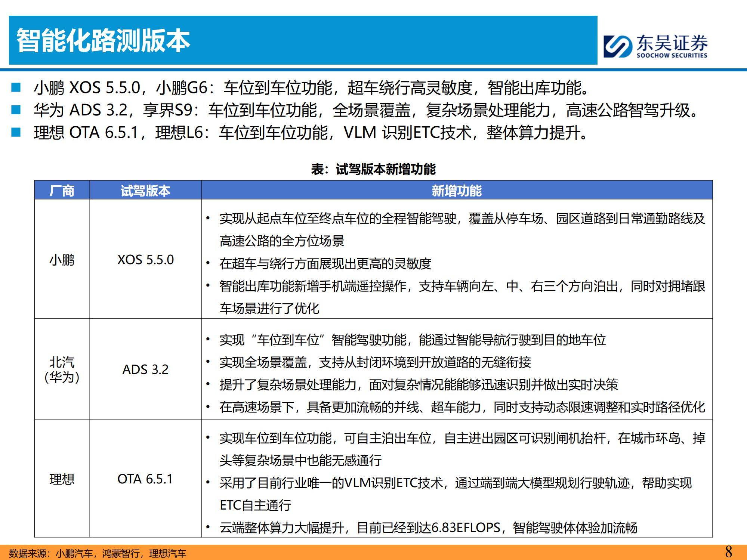Select the slide title 智能化路测版本
The width and height of the screenshot is (747, 560).
point(104,40)
